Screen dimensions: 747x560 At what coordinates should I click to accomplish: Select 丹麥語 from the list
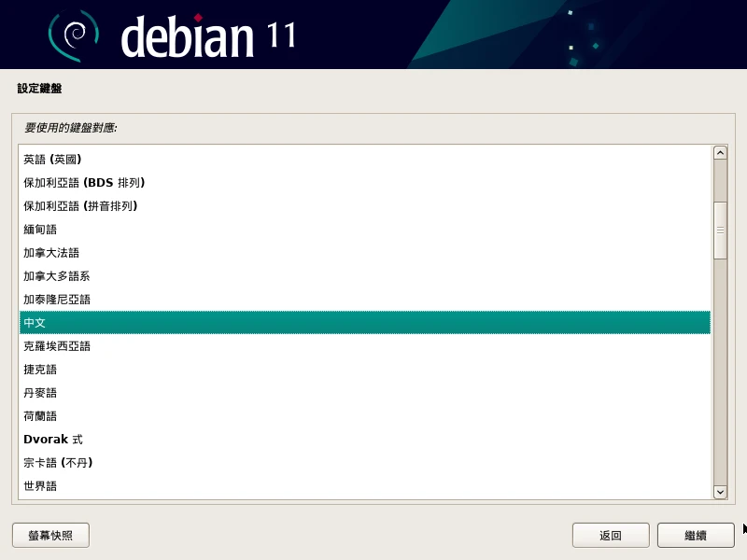pyautogui.click(x=40, y=393)
